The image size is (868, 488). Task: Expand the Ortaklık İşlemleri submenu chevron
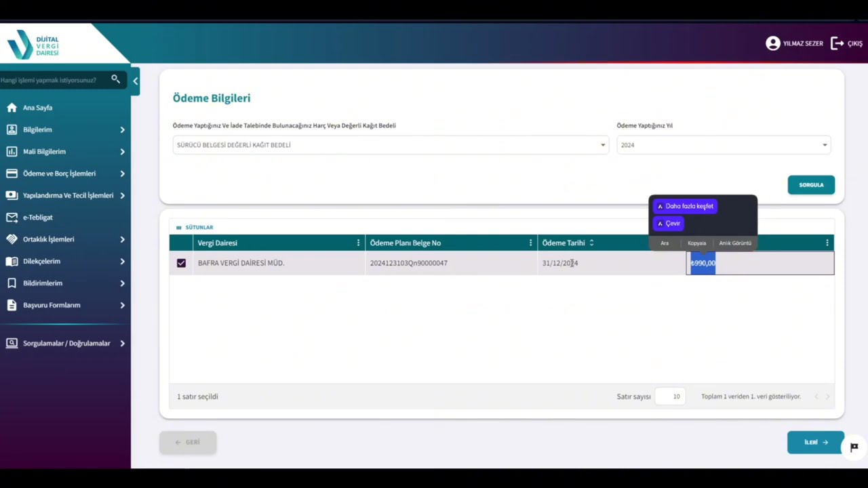122,239
